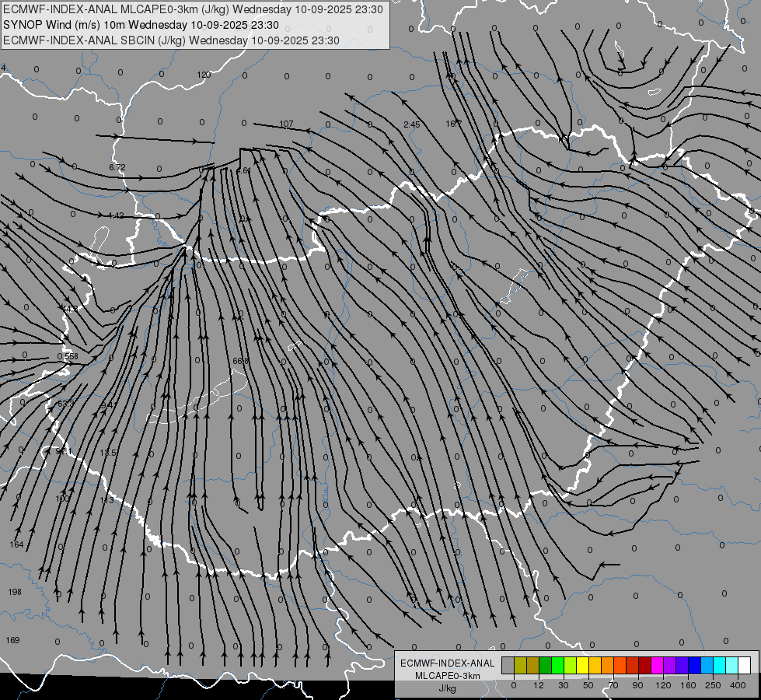761x700 pixels.
Task: Click the map grid value 113
Action: click(x=106, y=500)
